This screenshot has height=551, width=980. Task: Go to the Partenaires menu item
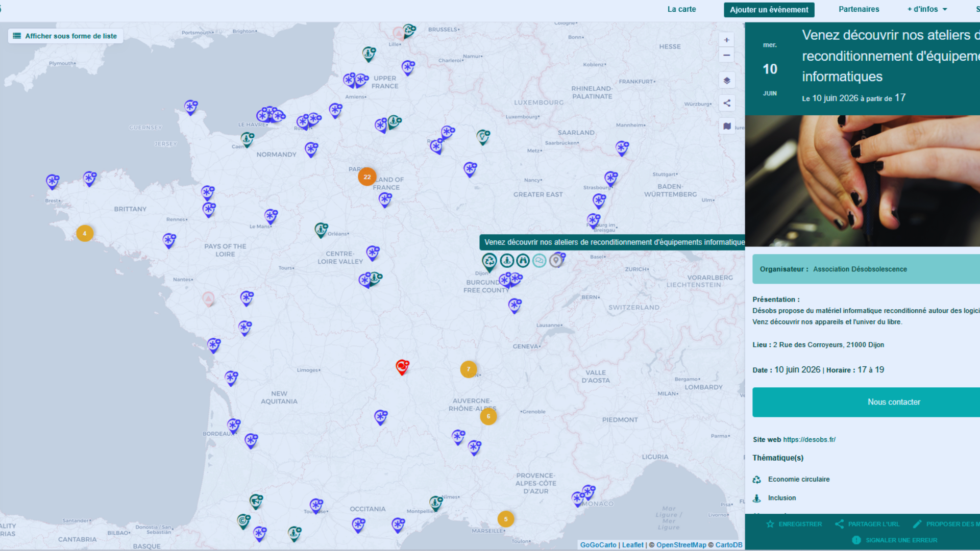(859, 9)
